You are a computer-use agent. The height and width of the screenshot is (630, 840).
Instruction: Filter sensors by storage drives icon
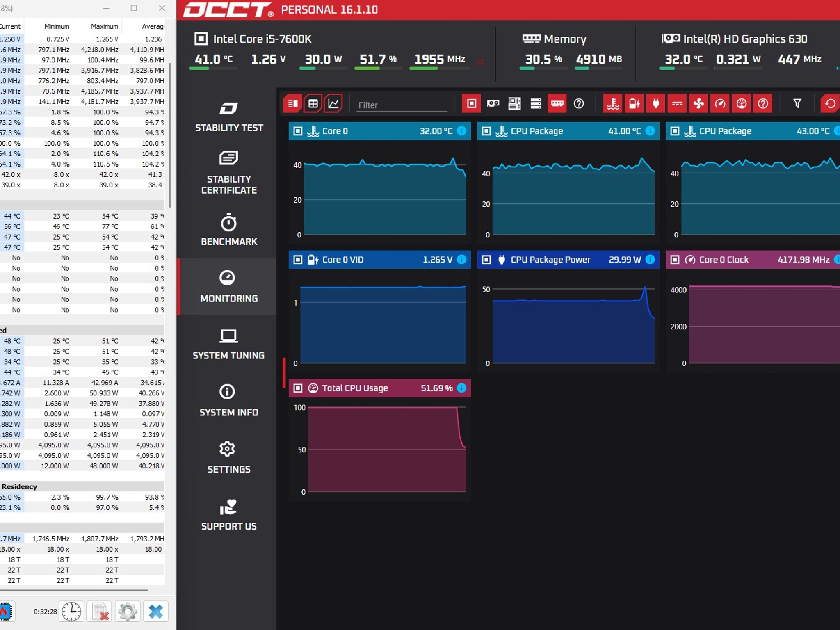[x=536, y=103]
